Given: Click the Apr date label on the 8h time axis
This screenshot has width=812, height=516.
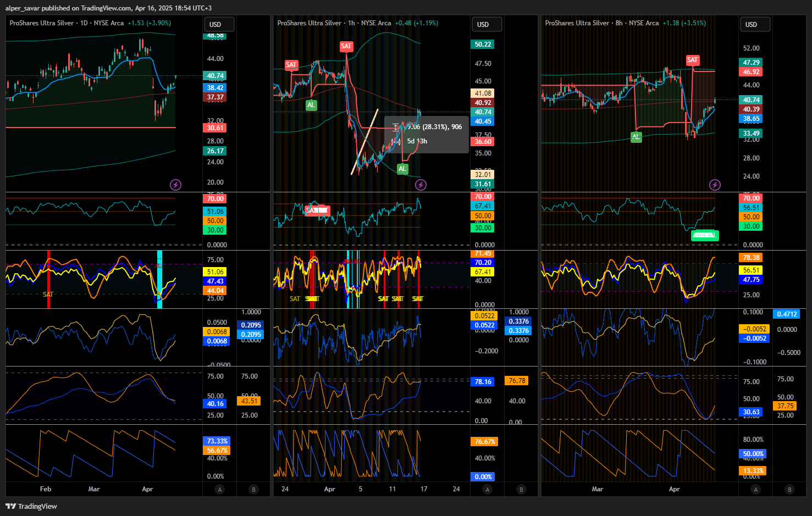Looking at the screenshot, I should click(675, 489).
